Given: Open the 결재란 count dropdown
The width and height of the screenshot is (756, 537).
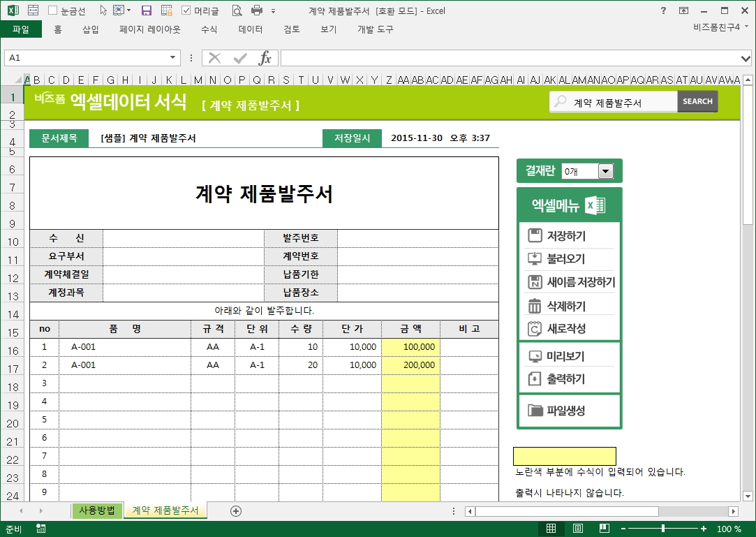Looking at the screenshot, I should point(605,171).
